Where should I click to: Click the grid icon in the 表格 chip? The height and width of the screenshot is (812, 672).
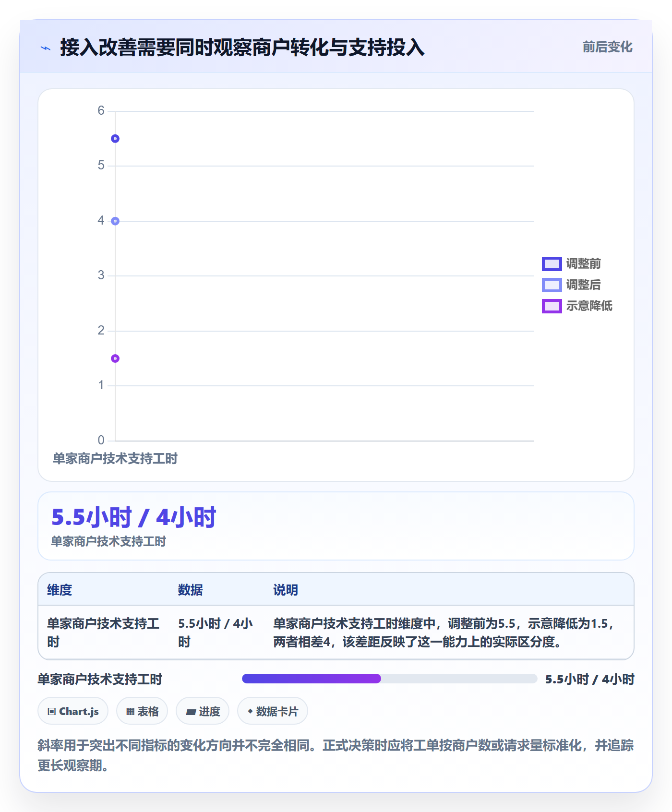pos(130,712)
